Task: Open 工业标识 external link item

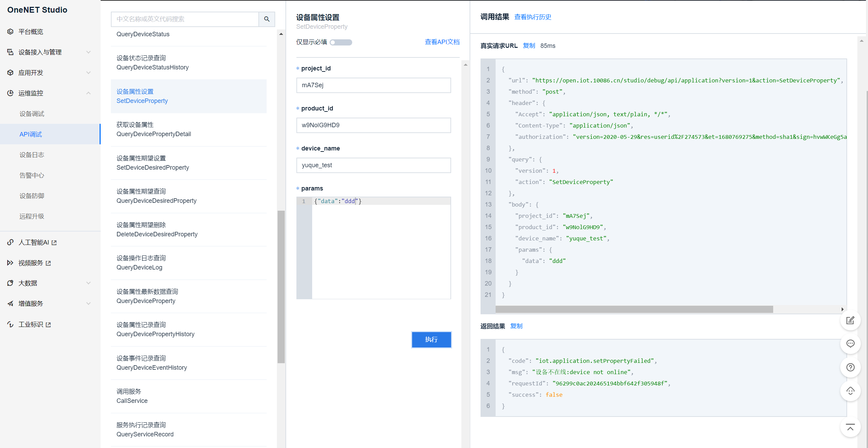Action: click(31, 325)
